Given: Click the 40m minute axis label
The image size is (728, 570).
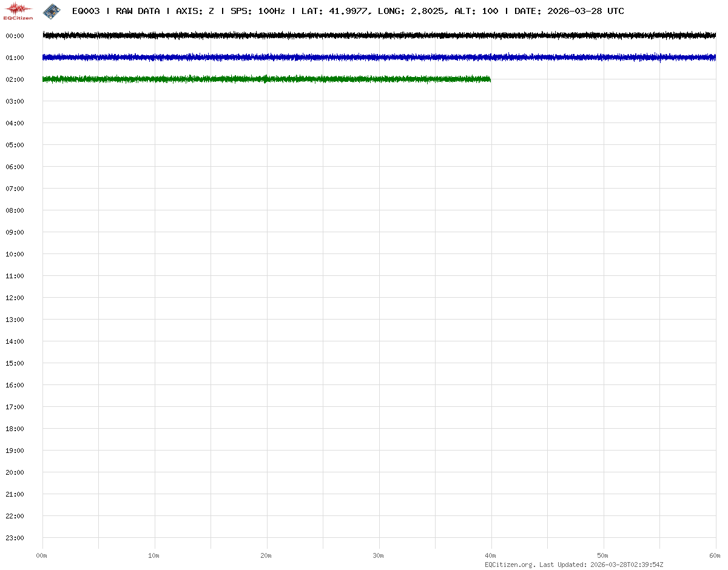Looking at the screenshot, I should [491, 555].
